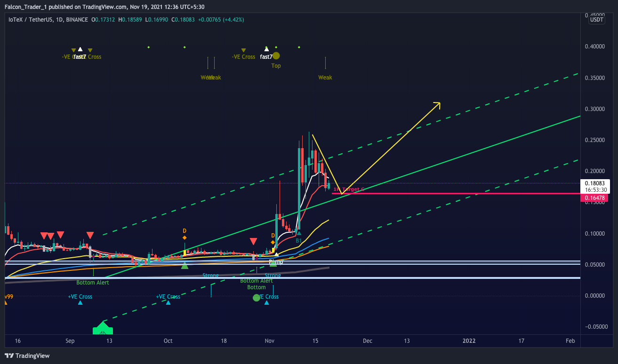Click the author name Falcon_Trader_1

(27, 7)
